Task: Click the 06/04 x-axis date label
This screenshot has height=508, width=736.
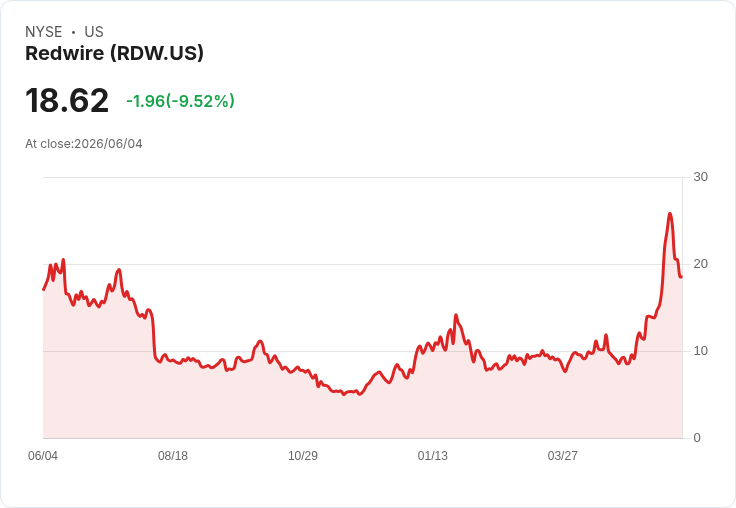Action: [x=43, y=455]
